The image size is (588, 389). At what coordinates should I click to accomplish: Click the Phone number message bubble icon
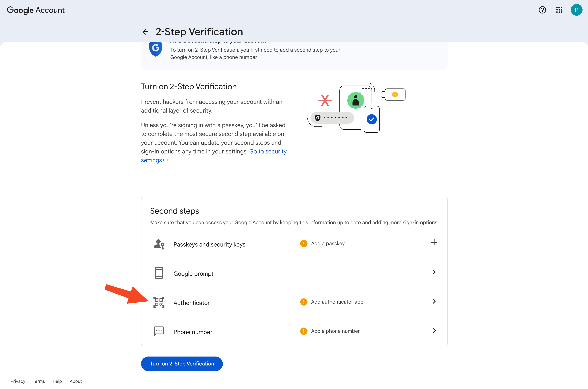tap(159, 331)
